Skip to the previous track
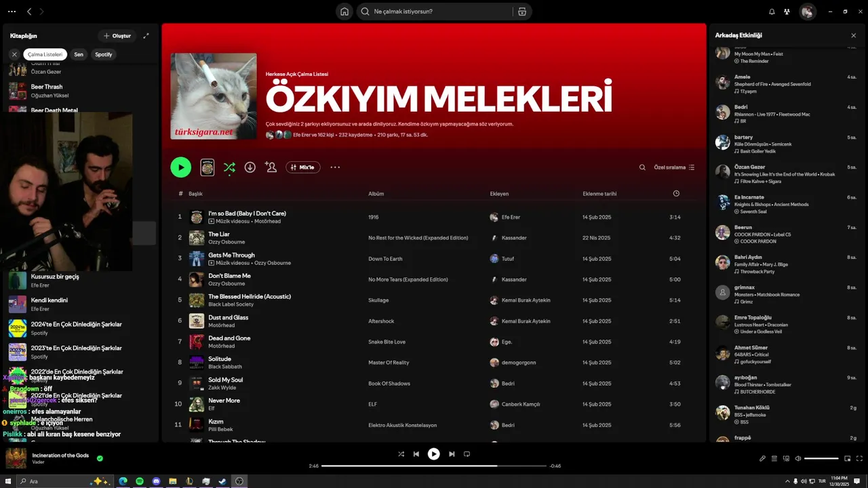 pos(416,454)
